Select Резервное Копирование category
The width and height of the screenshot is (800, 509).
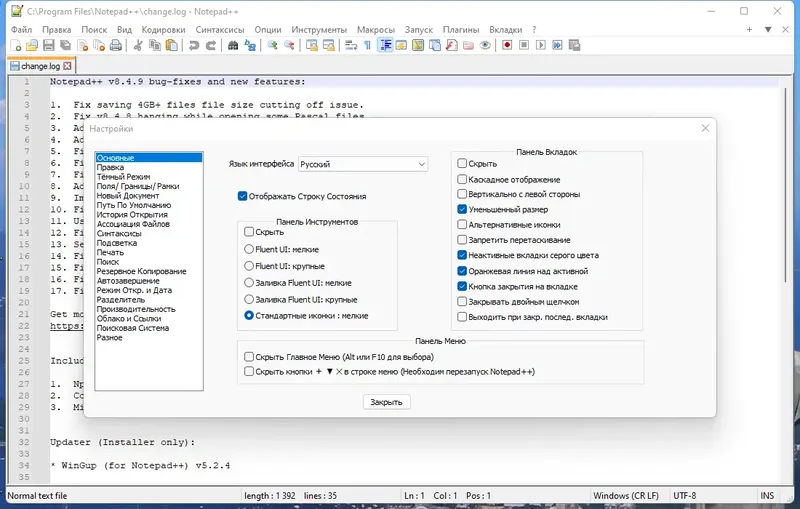pyautogui.click(x=141, y=271)
